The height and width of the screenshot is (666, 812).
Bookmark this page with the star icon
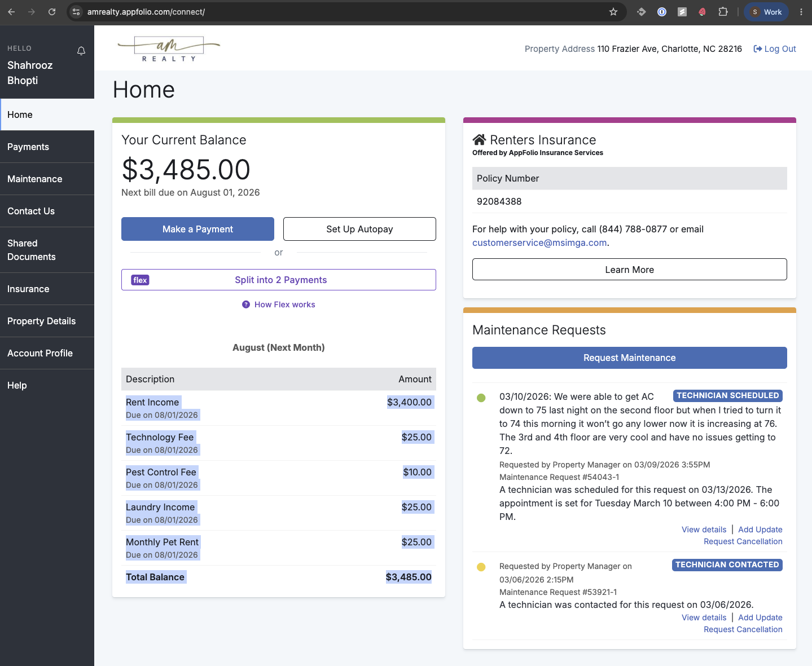coord(613,12)
